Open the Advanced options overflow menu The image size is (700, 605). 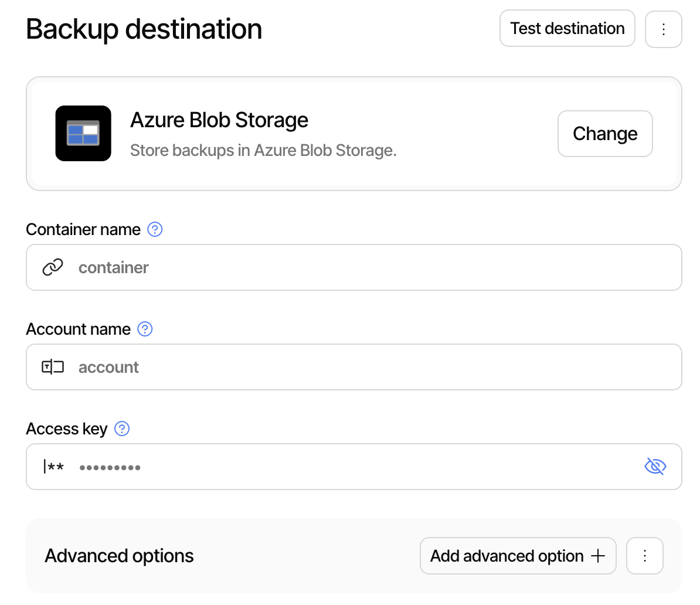click(x=644, y=555)
